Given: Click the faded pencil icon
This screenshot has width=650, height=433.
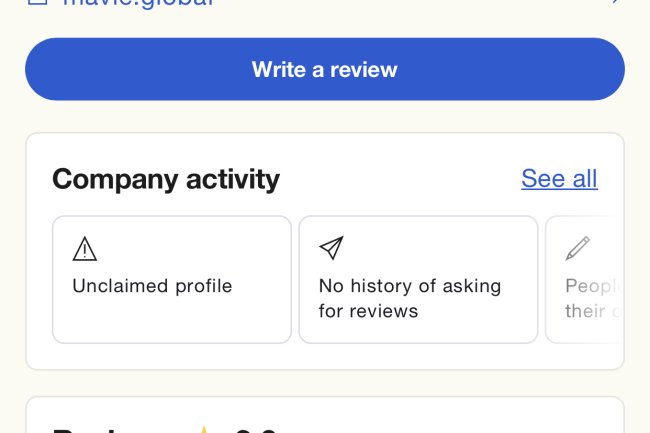Looking at the screenshot, I should (x=577, y=248).
